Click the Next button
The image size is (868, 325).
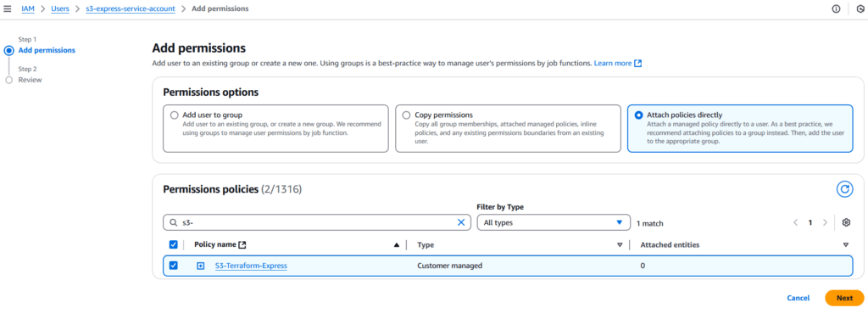coord(844,298)
